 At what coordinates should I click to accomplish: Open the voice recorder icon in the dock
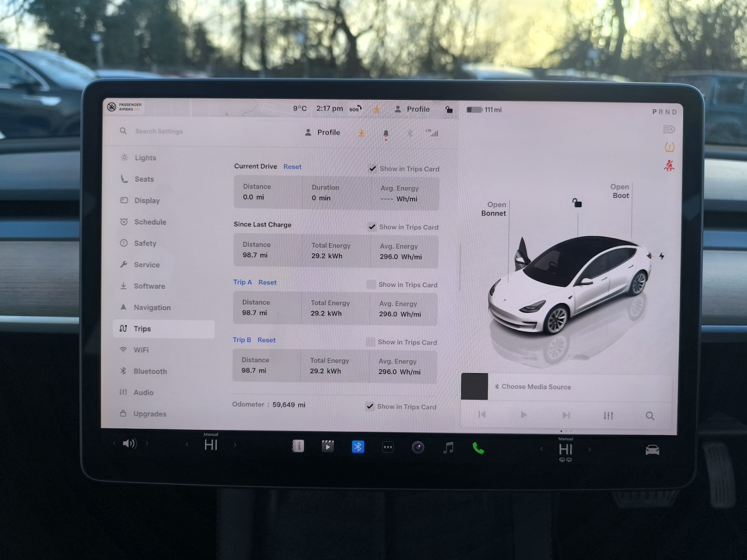pyautogui.click(x=417, y=447)
